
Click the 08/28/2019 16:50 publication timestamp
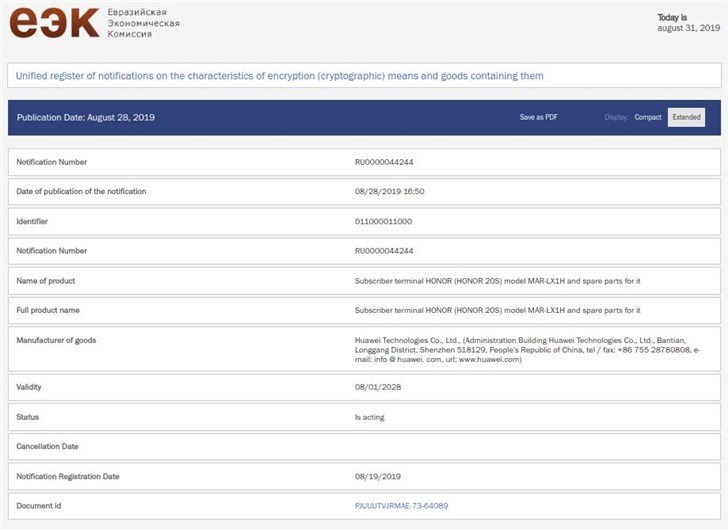391,191
